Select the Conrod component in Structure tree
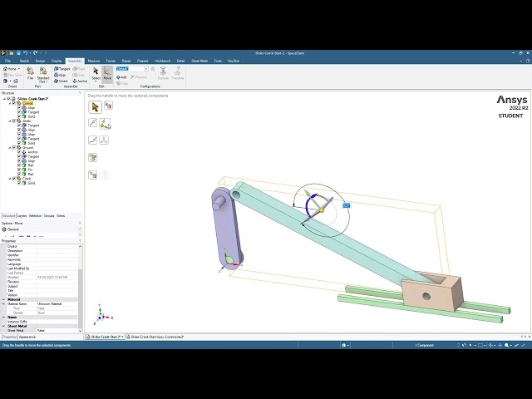 click(27, 103)
